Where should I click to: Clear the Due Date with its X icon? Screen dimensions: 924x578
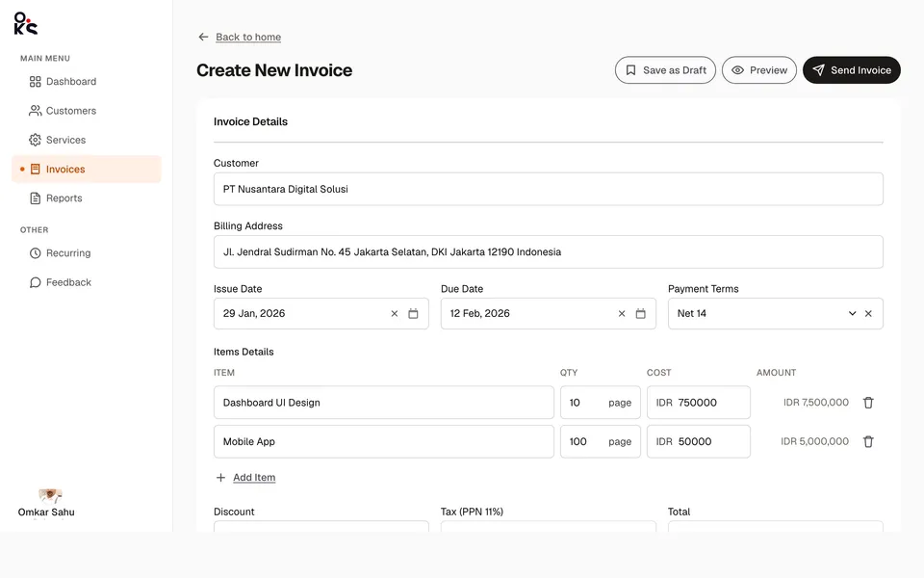(x=622, y=314)
